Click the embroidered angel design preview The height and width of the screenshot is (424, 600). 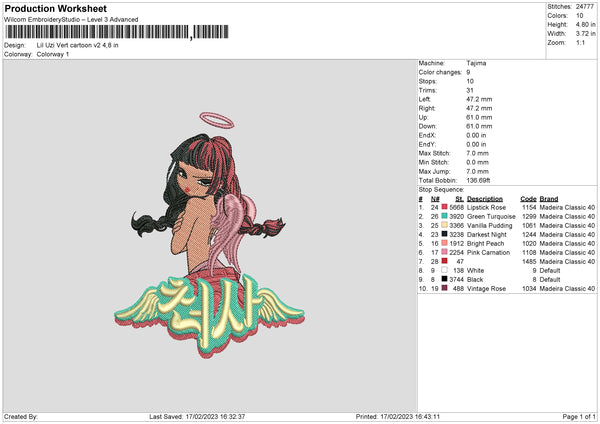[x=209, y=235]
